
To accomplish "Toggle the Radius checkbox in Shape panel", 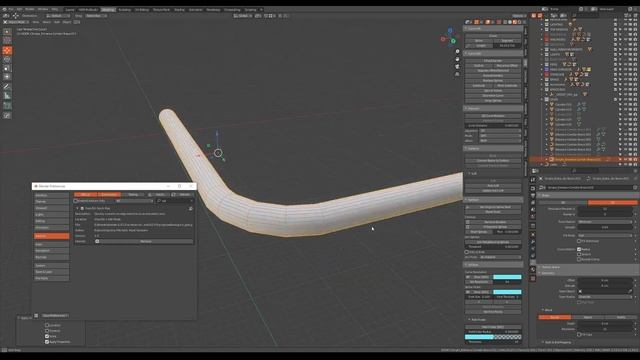I will tap(579, 249).
